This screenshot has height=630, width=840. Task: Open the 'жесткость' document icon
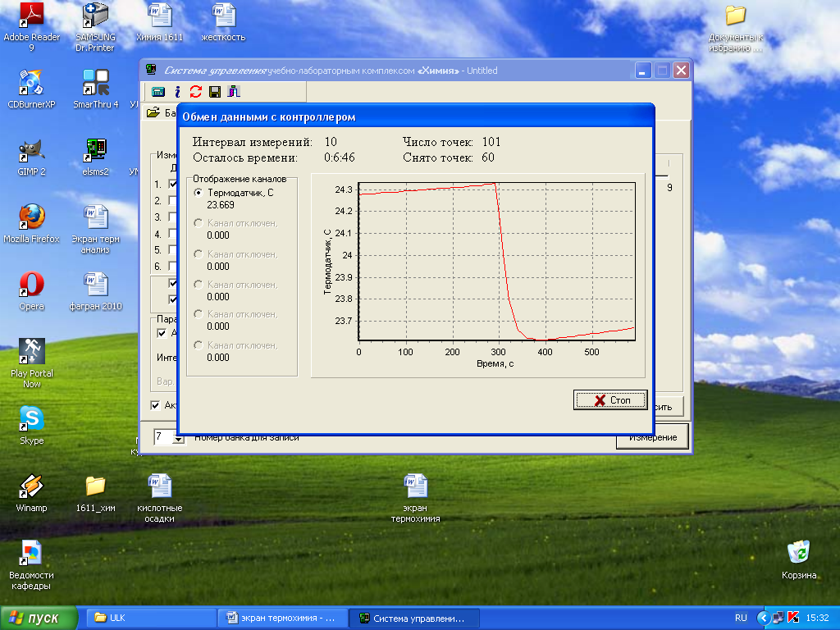223,22
